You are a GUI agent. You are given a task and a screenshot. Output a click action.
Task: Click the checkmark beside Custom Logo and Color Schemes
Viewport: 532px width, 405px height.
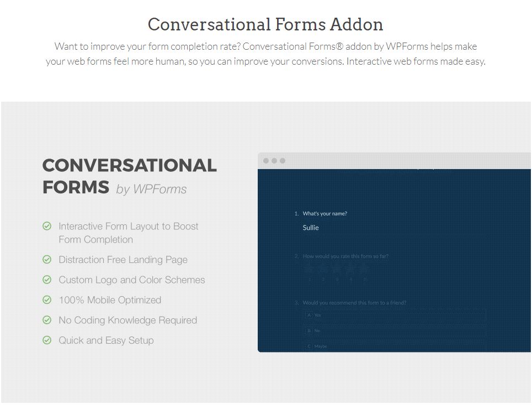(47, 280)
